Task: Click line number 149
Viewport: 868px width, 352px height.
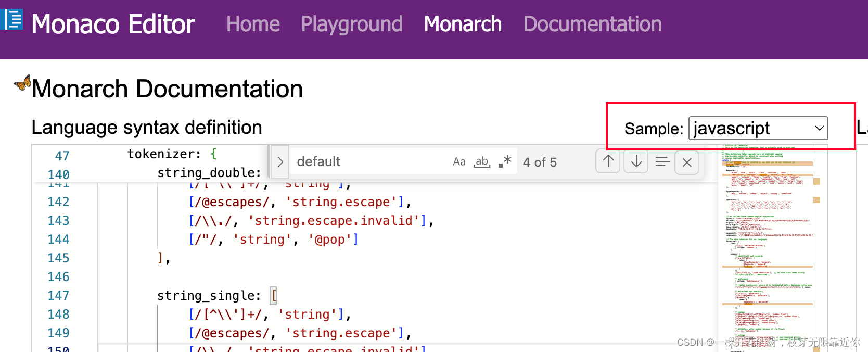Action: pyautogui.click(x=58, y=333)
